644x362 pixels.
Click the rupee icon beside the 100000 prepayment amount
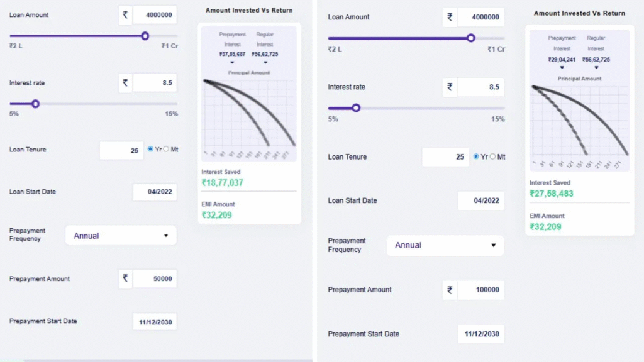(x=449, y=290)
